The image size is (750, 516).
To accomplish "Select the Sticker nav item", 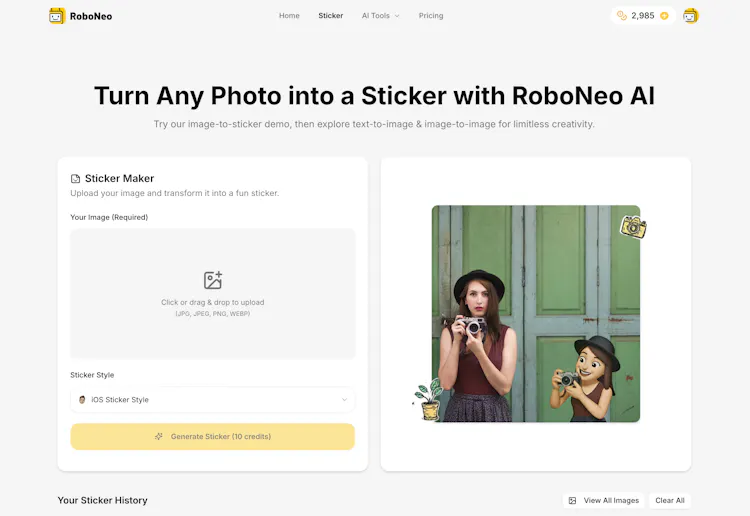I will (x=331, y=16).
